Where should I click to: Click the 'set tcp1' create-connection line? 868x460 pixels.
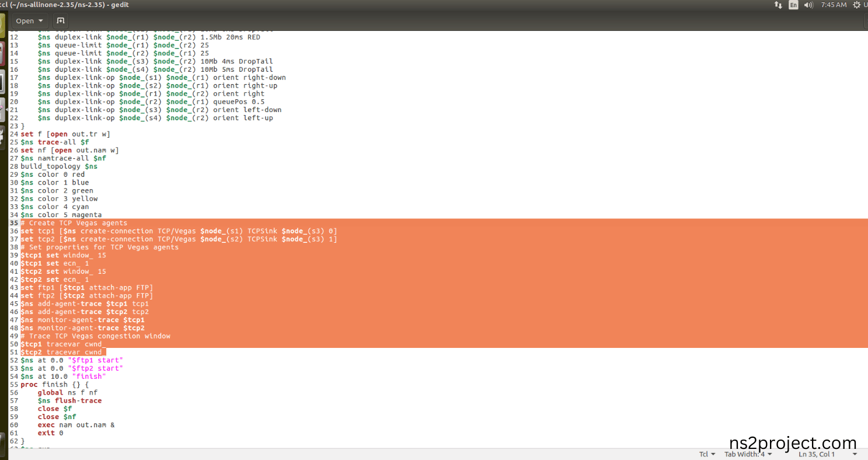tap(179, 231)
